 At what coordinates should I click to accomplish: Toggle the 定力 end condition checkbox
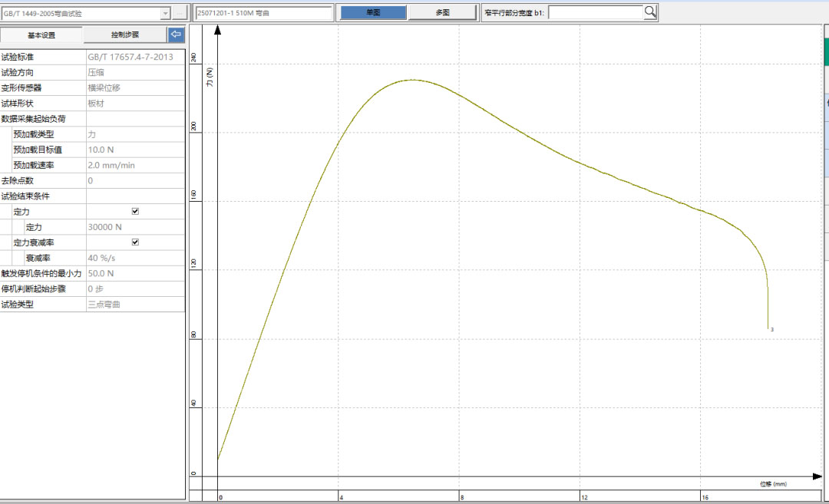(135, 211)
